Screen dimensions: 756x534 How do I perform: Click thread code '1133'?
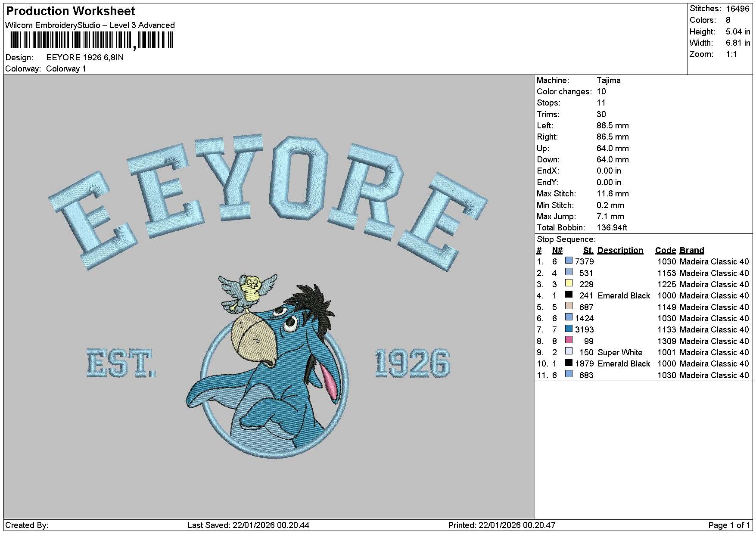pos(666,329)
